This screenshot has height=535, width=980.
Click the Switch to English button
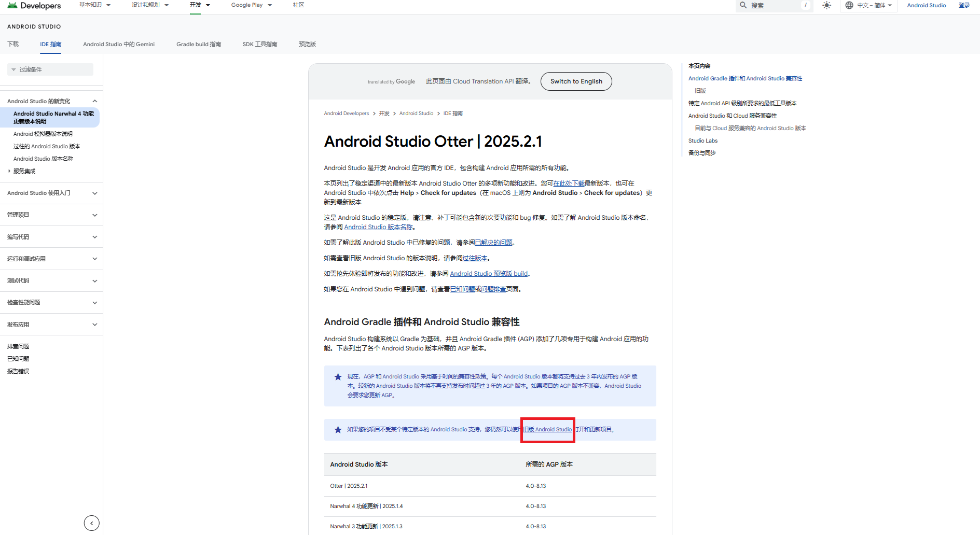point(576,81)
